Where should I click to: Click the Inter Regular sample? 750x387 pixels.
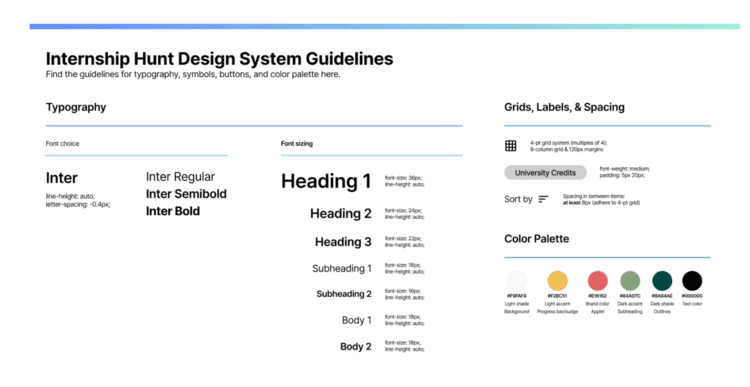tap(180, 177)
